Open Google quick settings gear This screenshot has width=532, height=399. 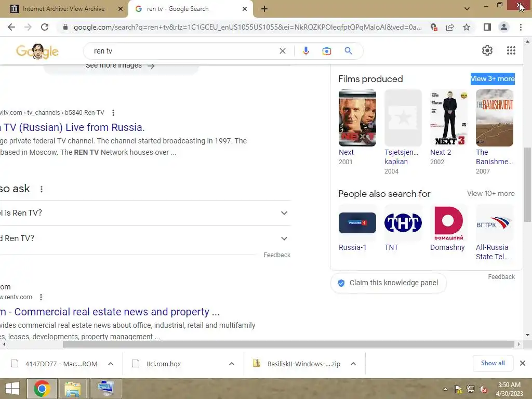click(487, 50)
